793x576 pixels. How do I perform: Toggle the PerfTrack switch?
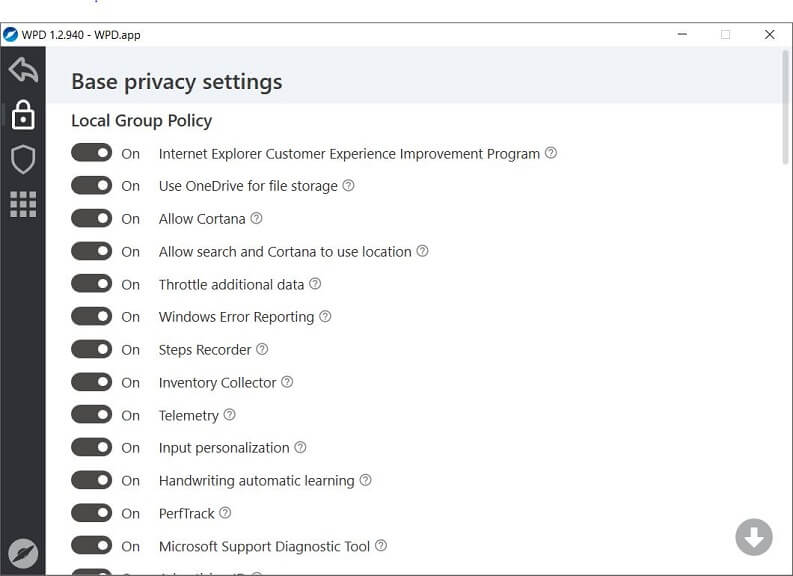pyautogui.click(x=92, y=513)
